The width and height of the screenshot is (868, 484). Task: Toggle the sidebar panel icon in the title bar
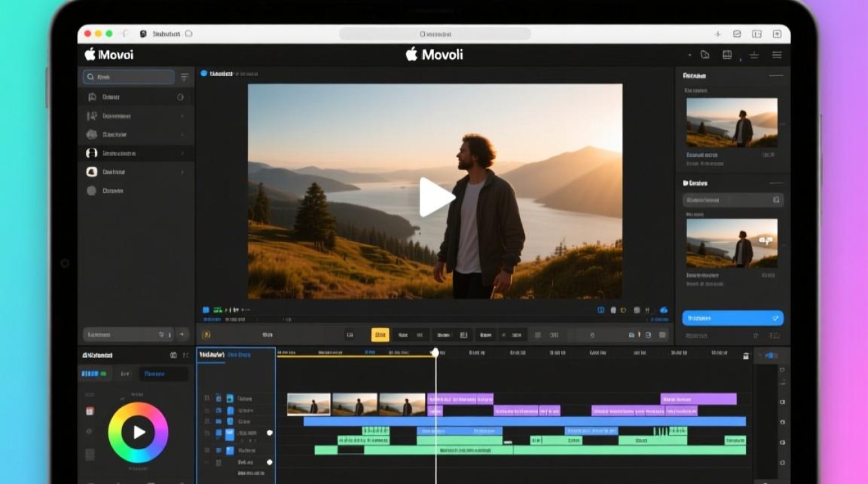click(x=757, y=34)
